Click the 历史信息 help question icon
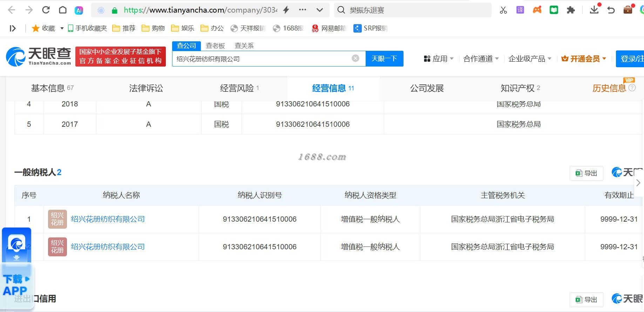Image resolution: width=644 pixels, height=312 pixels. pyautogui.click(x=632, y=88)
